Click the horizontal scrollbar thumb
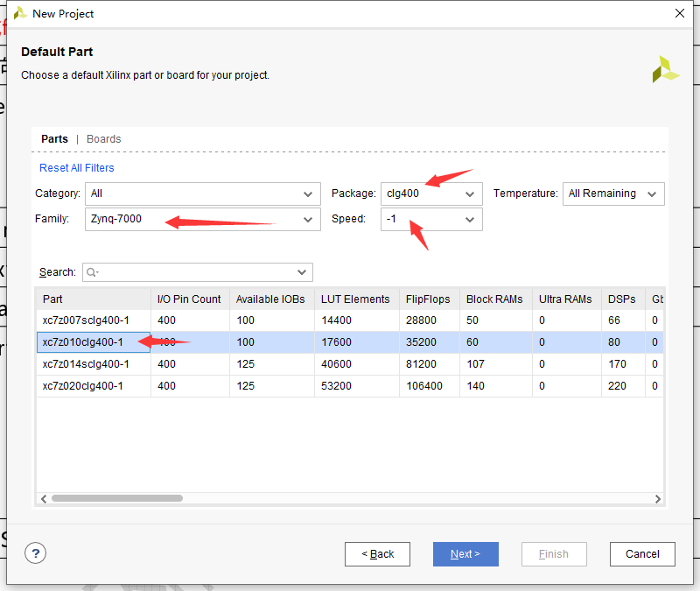Viewport: 700px width, 591px height. 117,498
